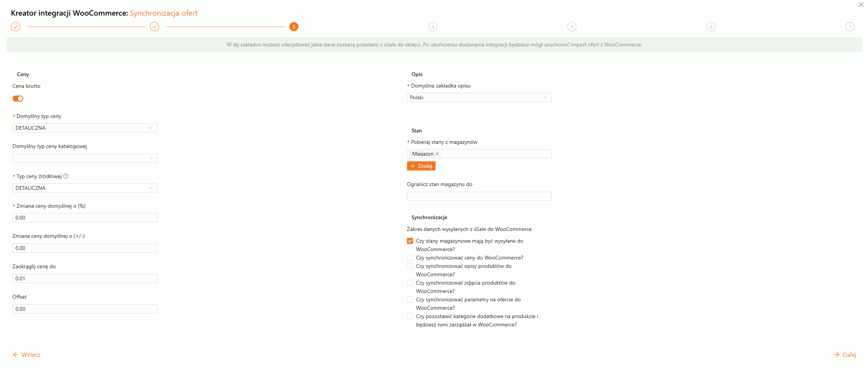868x374 pixels.
Task: Close the WooCommerce integration wizard
Action: click(x=861, y=5)
